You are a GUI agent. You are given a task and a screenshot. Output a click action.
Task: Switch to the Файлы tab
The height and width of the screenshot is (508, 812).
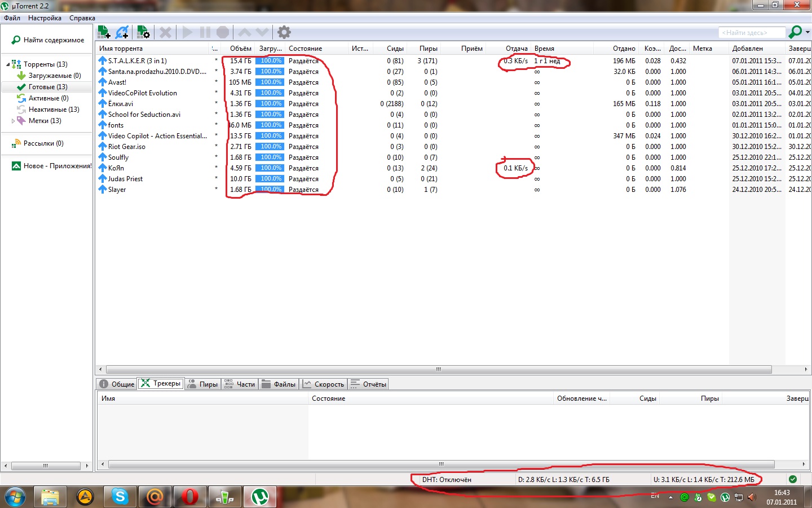279,384
